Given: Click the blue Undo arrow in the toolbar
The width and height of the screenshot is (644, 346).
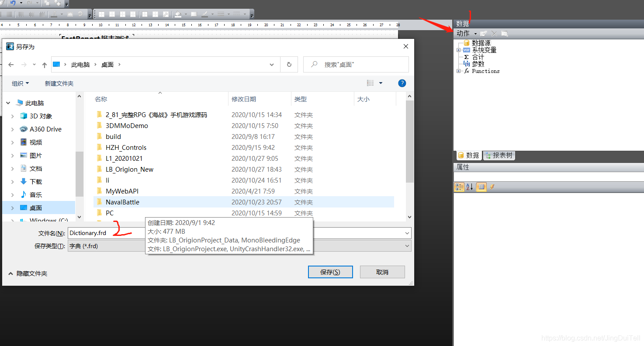Looking at the screenshot, I should tap(13, 3).
